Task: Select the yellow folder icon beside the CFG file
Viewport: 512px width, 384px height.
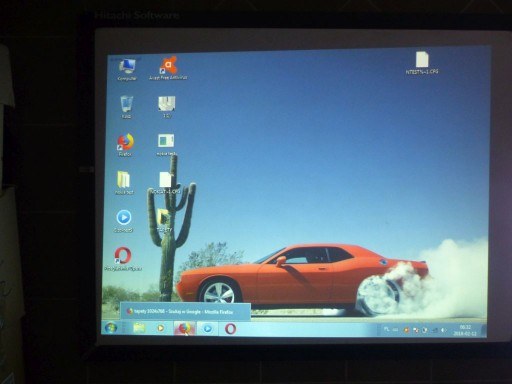Action: pyautogui.click(x=124, y=183)
